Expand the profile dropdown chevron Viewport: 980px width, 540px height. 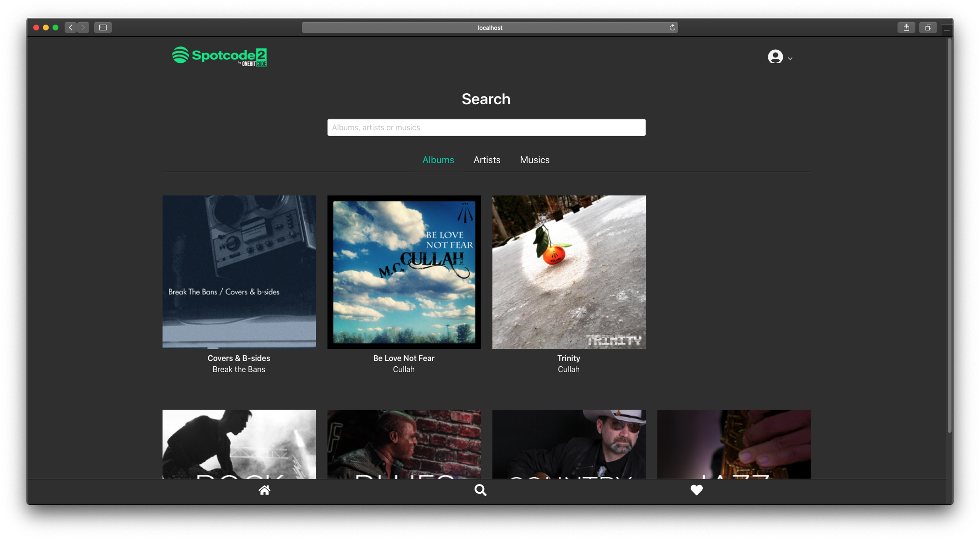790,58
